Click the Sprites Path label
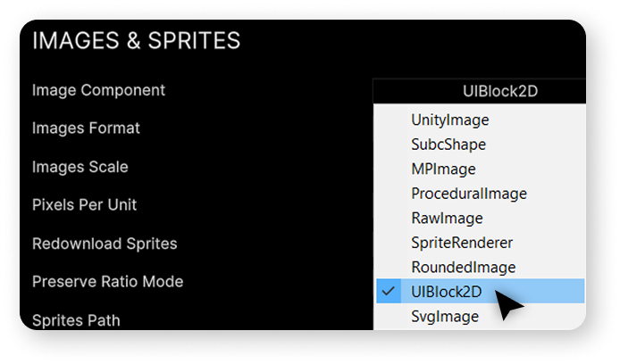This screenshot has height=364, width=620. (76, 320)
